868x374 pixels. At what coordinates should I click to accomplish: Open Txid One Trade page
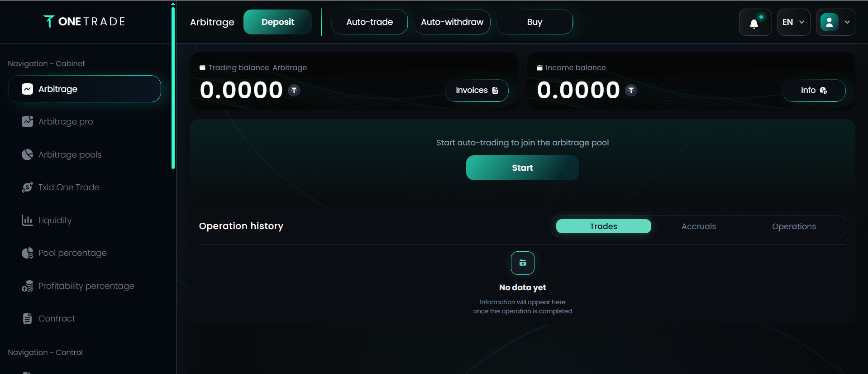click(85, 187)
